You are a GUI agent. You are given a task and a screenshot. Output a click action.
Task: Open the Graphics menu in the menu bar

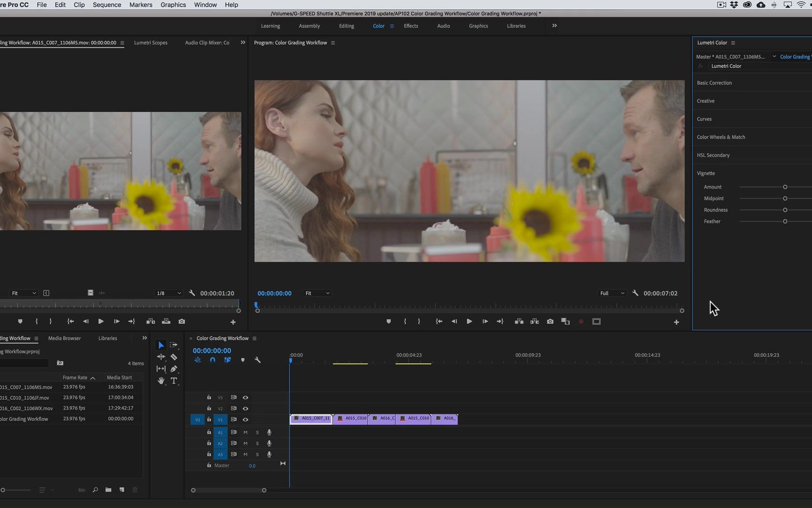coord(173,5)
